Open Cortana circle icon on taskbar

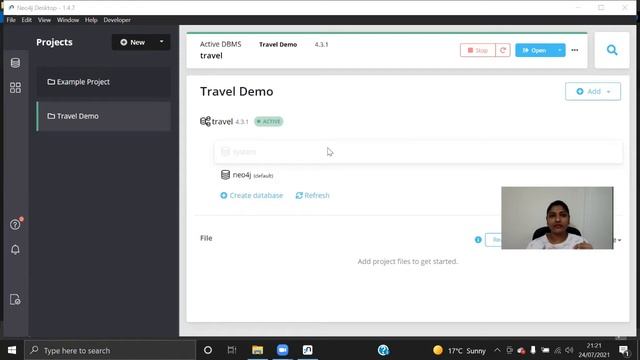pyautogui.click(x=208, y=350)
